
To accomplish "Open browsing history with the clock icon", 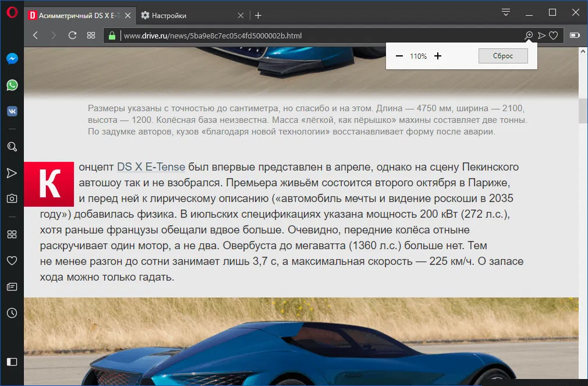I will coord(12,313).
